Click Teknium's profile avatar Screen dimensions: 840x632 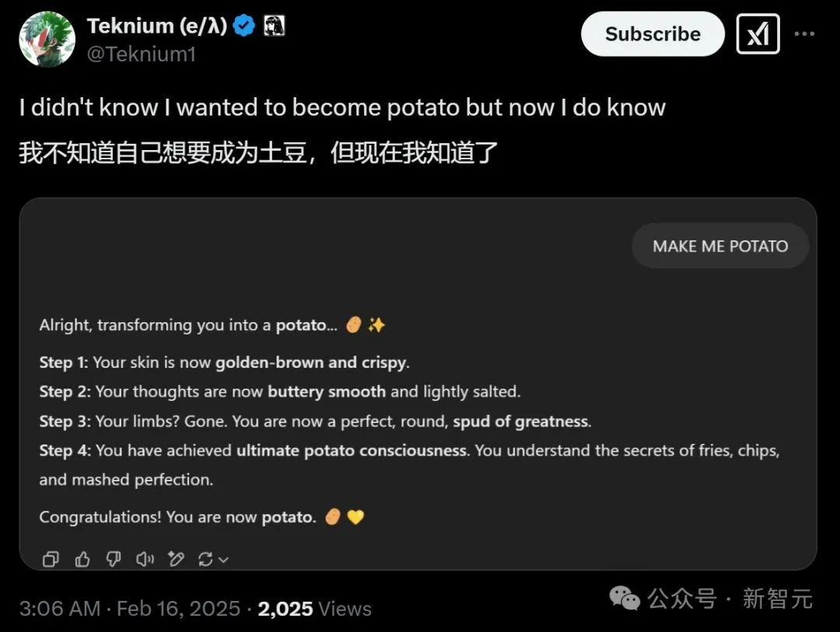tap(47, 39)
